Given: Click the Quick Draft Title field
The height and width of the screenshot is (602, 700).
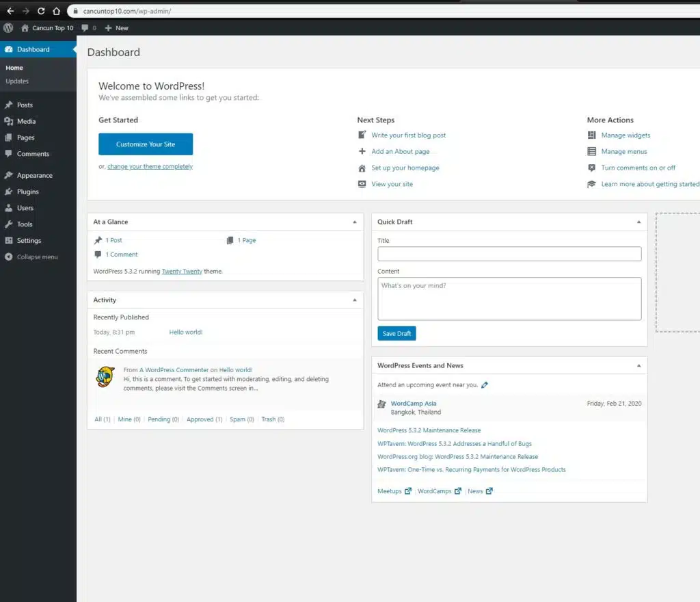Looking at the screenshot, I should click(x=509, y=254).
